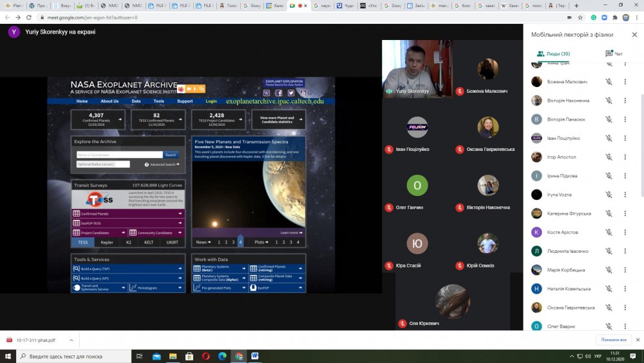Mute Костя Арістов in people list
The height and width of the screenshot is (363, 644).
click(x=609, y=232)
